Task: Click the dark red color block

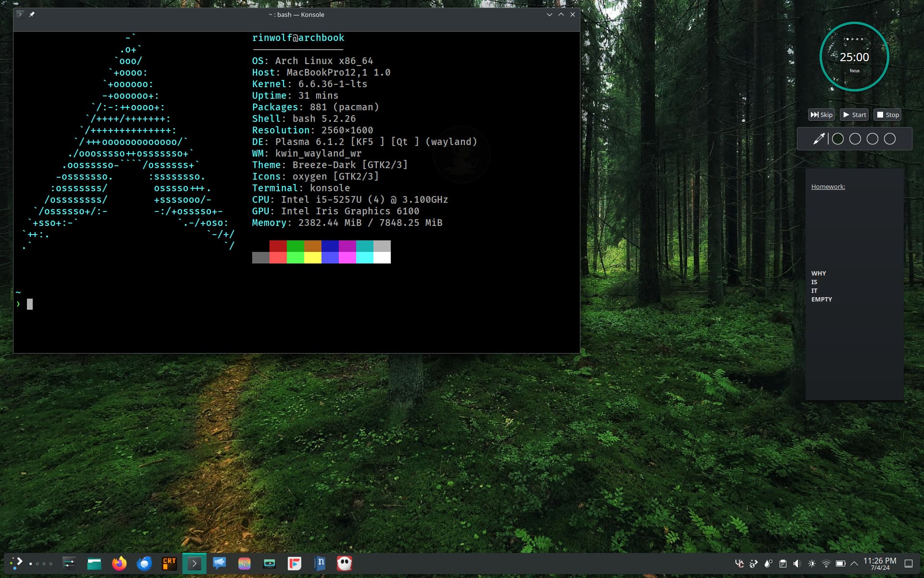Action: [x=278, y=246]
